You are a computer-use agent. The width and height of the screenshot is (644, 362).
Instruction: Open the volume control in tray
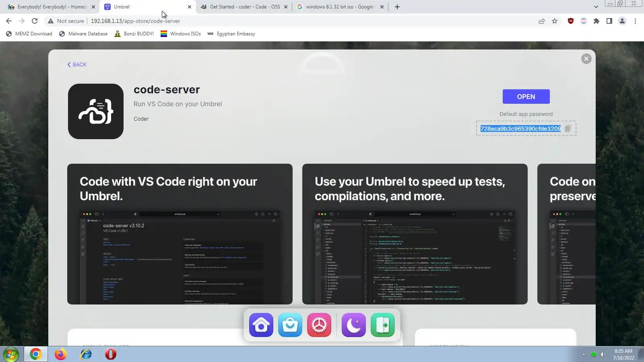[x=603, y=354]
